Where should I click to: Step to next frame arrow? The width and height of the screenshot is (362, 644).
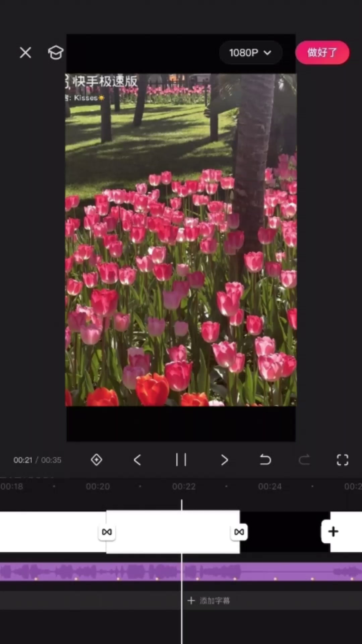pyautogui.click(x=225, y=460)
